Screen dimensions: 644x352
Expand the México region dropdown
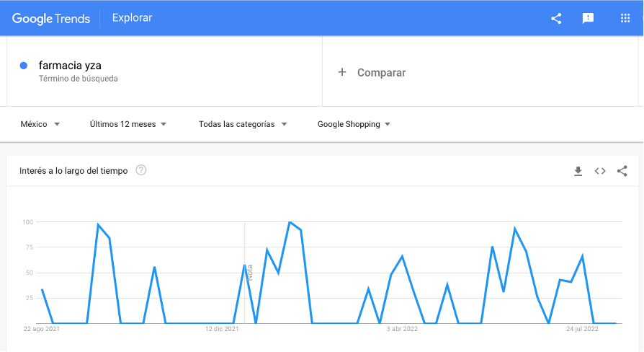40,124
